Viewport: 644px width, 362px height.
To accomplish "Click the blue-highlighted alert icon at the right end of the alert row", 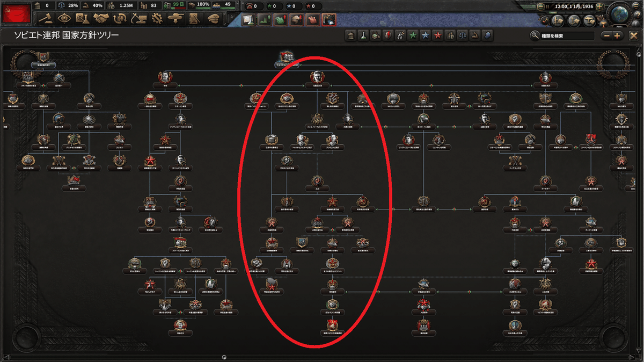I will pos(328,19).
